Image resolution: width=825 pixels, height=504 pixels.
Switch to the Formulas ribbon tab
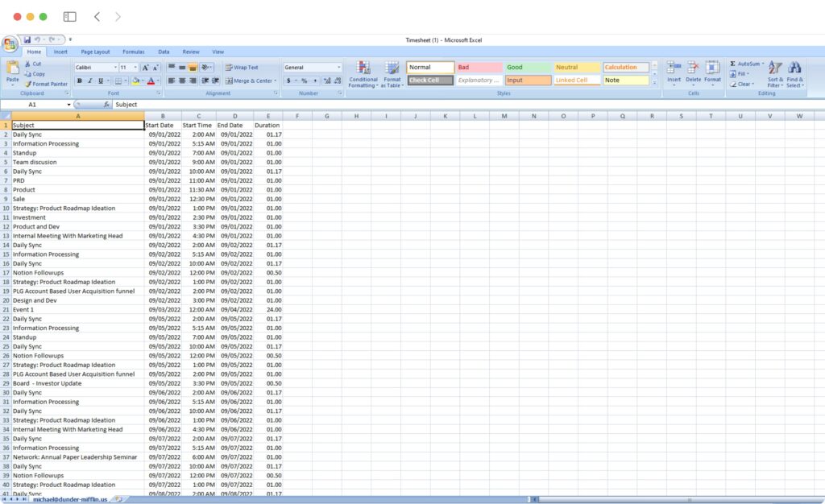tap(134, 52)
